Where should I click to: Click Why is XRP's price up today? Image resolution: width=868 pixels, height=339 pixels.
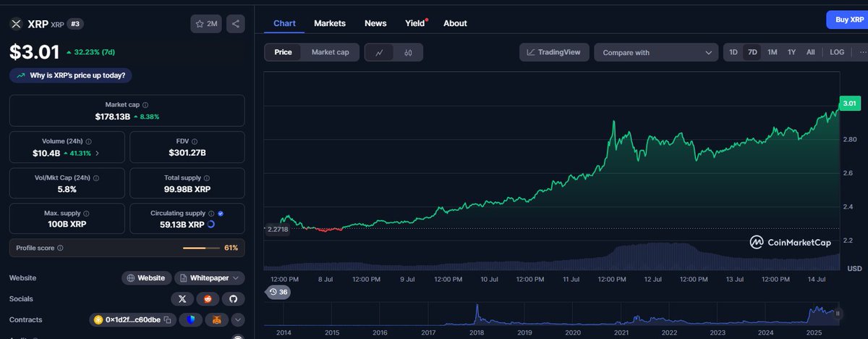[71, 75]
